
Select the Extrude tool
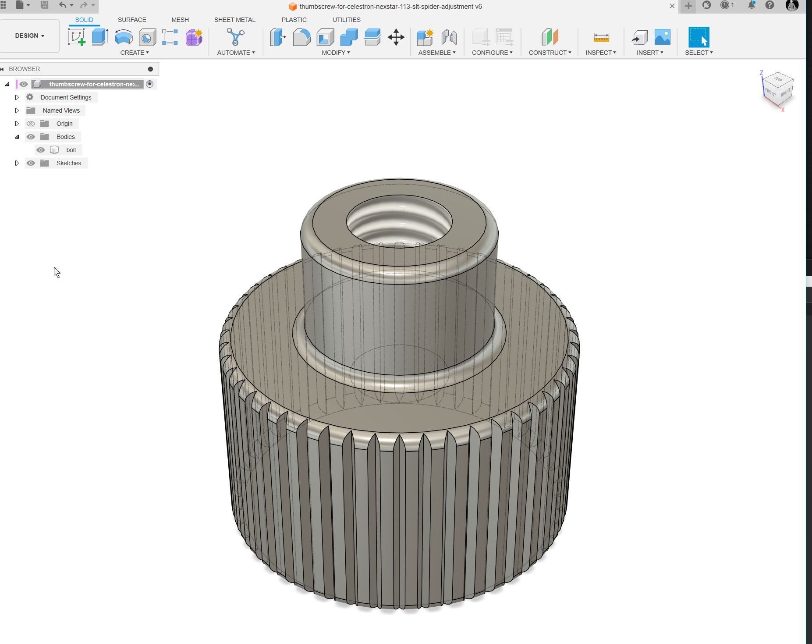click(100, 37)
